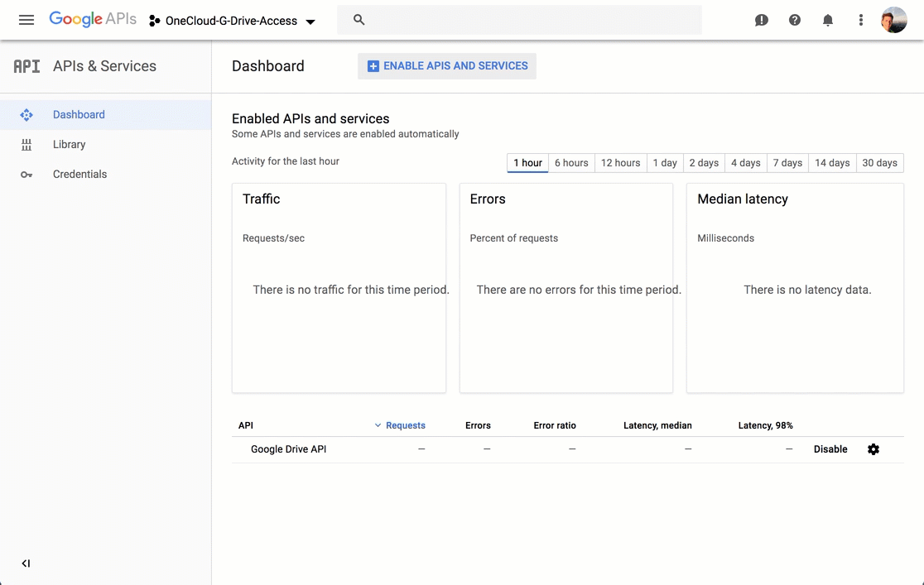The width and height of the screenshot is (924, 585).
Task: Open Google Drive API settings gear
Action: [873, 449]
